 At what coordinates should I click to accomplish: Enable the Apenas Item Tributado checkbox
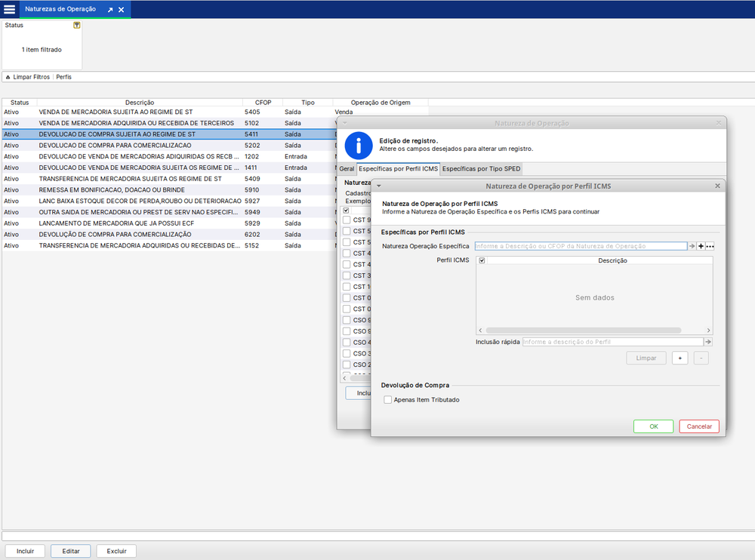point(388,400)
